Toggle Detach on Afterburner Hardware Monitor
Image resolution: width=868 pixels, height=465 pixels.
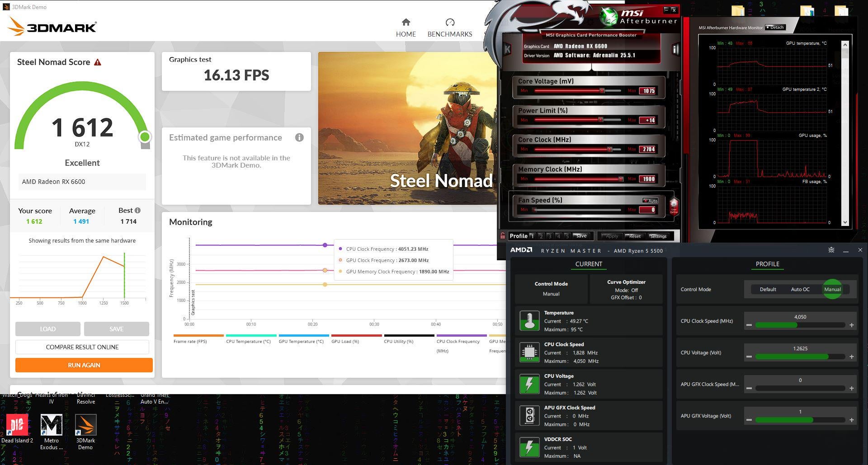coord(775,28)
